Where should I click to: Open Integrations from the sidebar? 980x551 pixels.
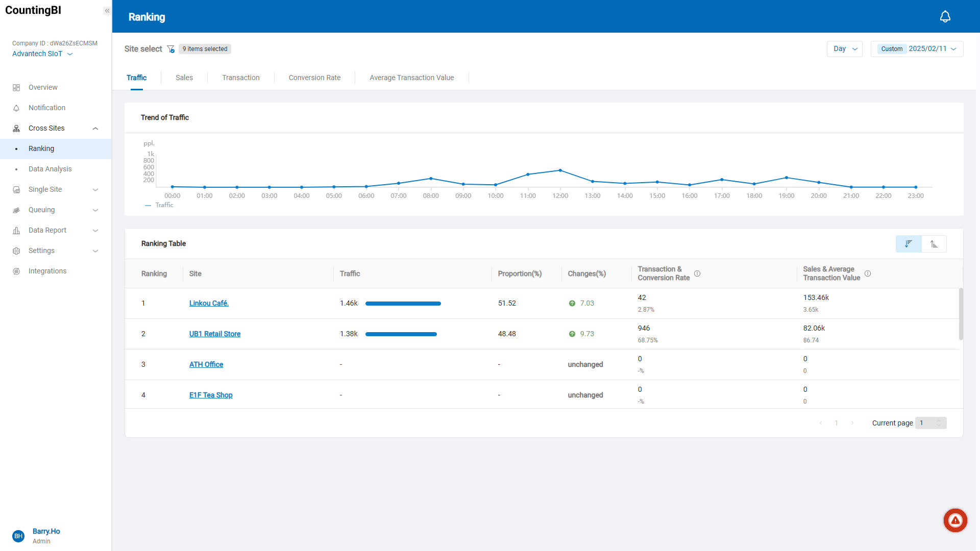tap(47, 271)
